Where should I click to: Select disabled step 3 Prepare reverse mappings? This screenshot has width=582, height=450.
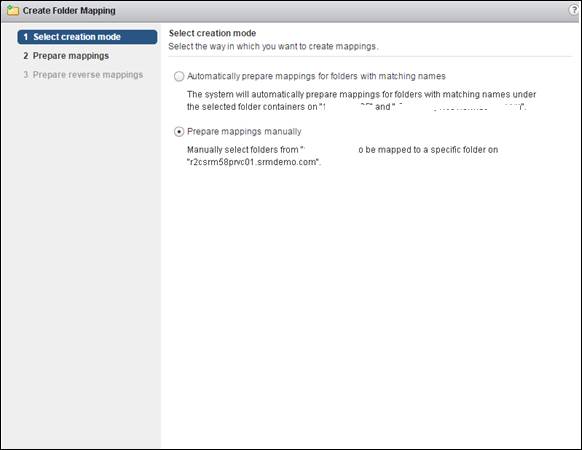[x=83, y=75]
